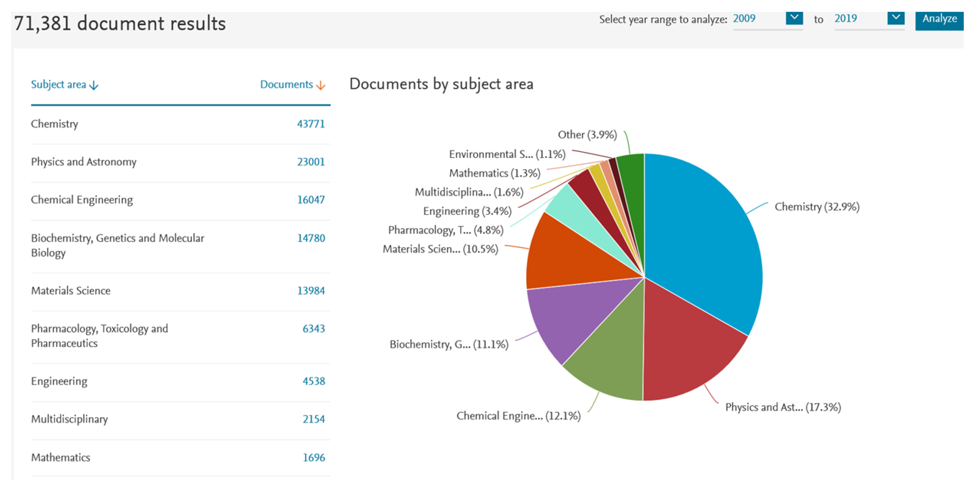Click the orange Documents sort arrow
980x487 pixels.
pos(321,85)
